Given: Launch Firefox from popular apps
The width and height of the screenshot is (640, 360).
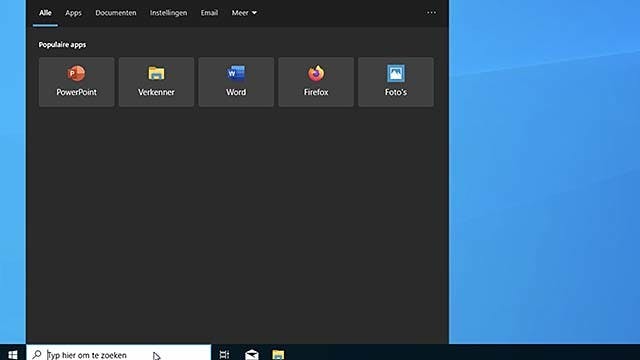Looking at the screenshot, I should click(x=316, y=82).
